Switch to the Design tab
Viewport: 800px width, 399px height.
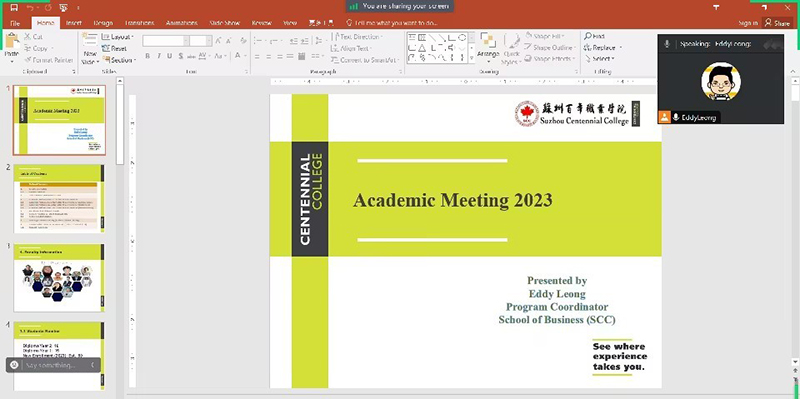coord(103,23)
